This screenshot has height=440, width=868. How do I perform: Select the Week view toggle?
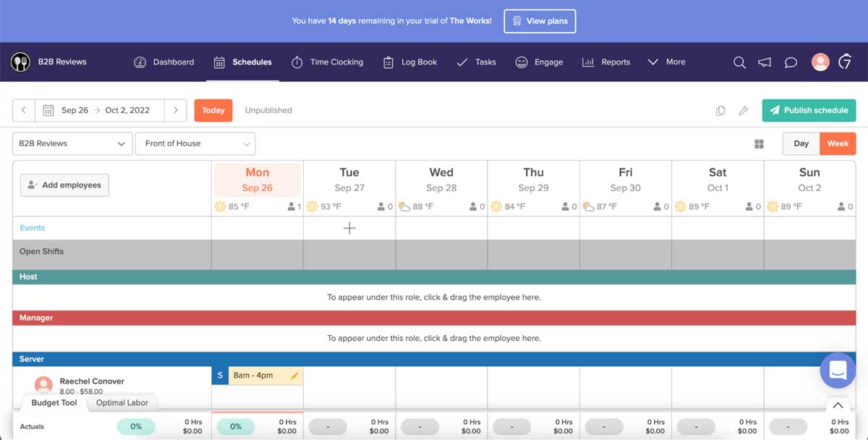(x=838, y=143)
